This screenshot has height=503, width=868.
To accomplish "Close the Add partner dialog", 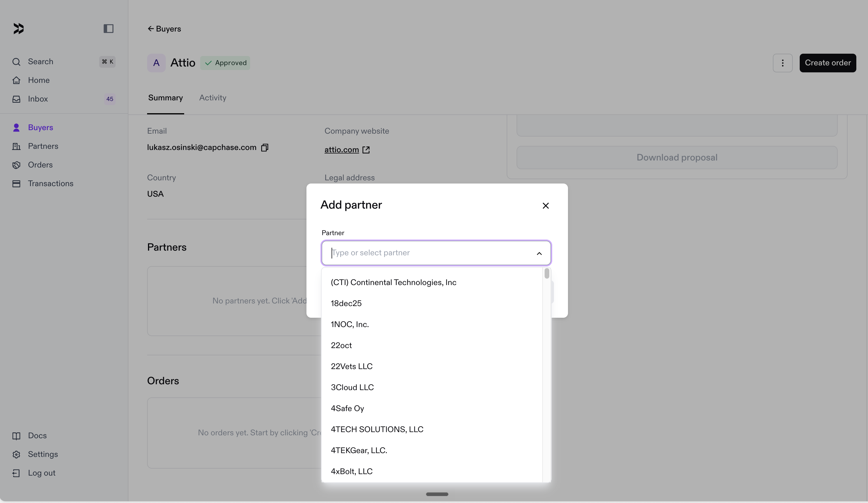I will 545,205.
